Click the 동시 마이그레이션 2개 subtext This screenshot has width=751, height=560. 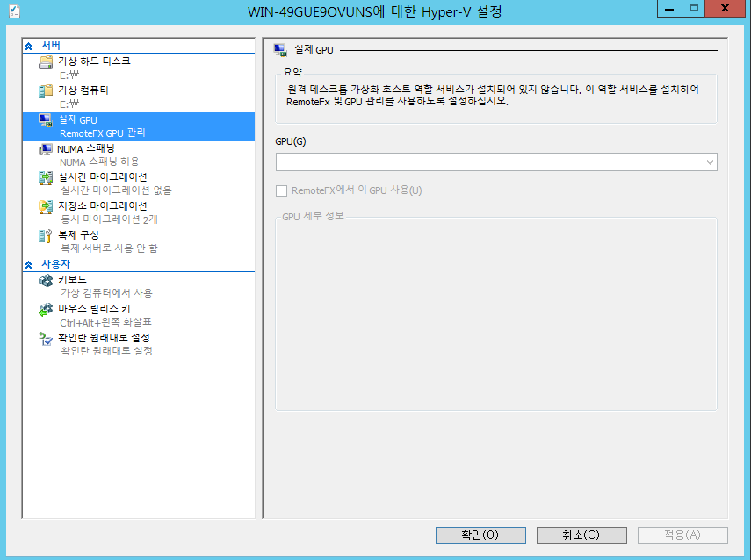tap(109, 219)
